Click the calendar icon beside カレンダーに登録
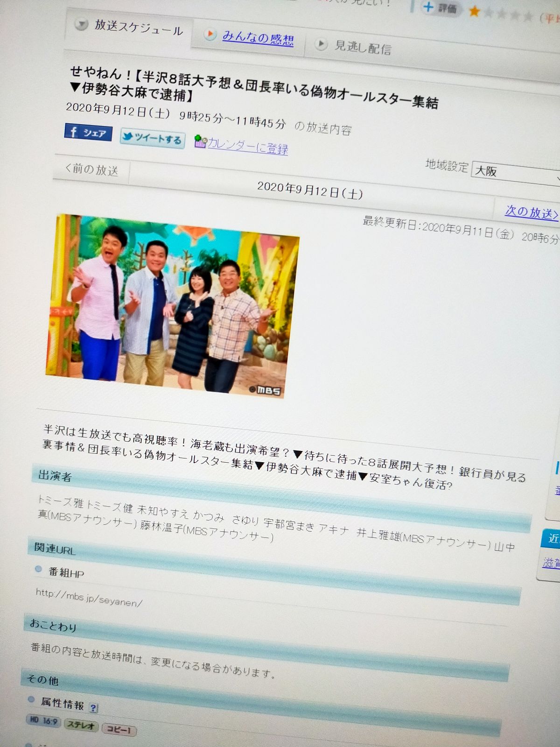Image resolution: width=560 pixels, height=747 pixels. coord(200,141)
